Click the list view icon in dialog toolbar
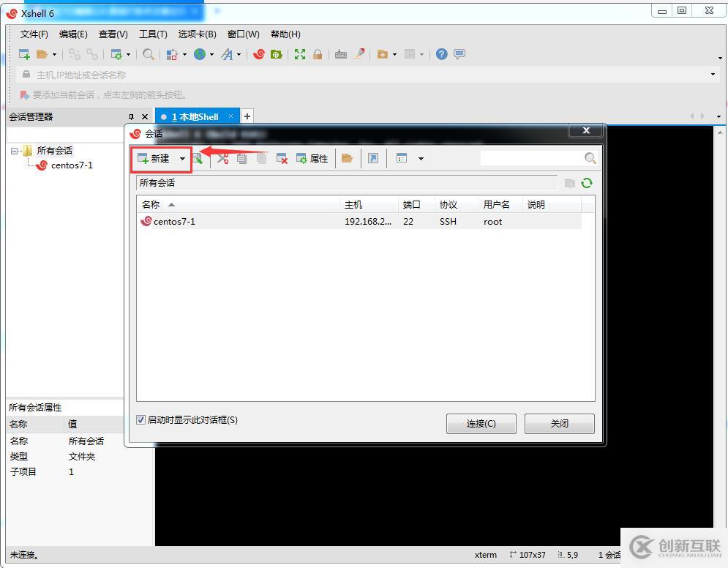 click(x=402, y=158)
